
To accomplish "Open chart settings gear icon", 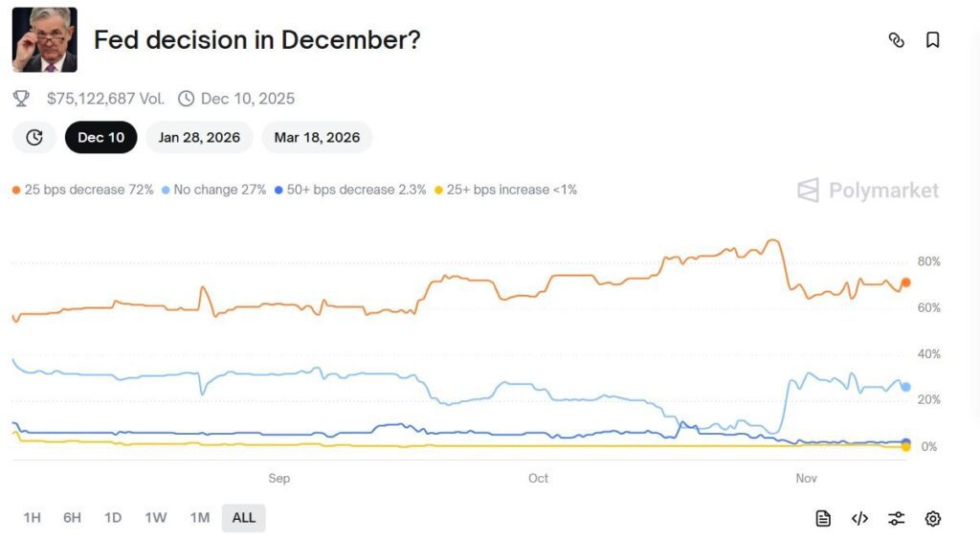I will 933,518.
